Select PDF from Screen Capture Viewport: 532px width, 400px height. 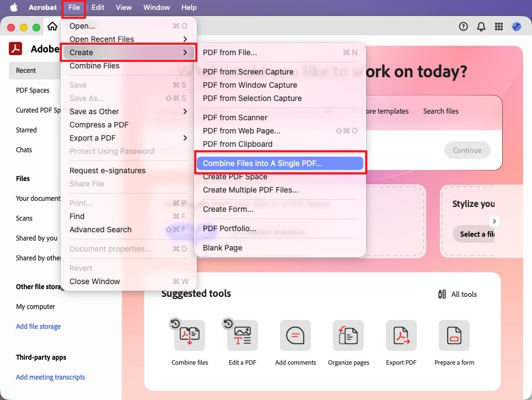(280, 72)
